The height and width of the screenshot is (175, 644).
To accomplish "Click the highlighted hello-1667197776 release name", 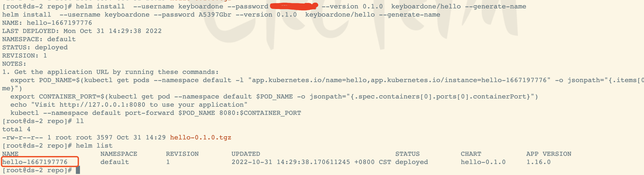I will click(x=35, y=162).
